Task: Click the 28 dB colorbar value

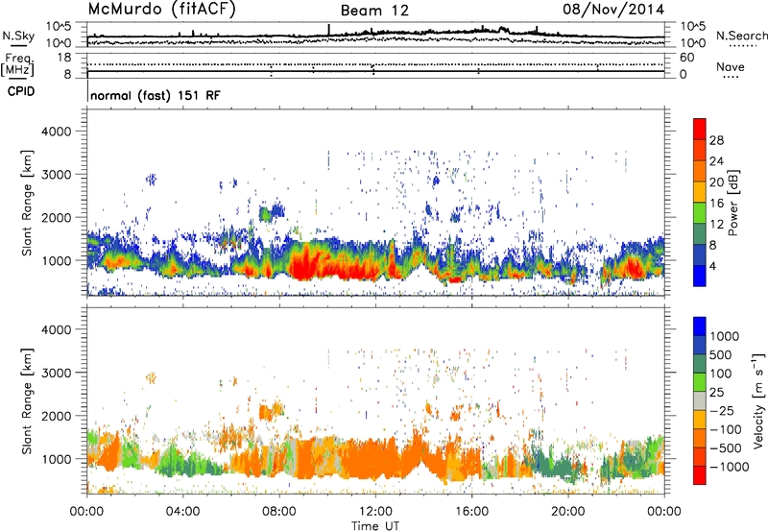Action: click(716, 140)
